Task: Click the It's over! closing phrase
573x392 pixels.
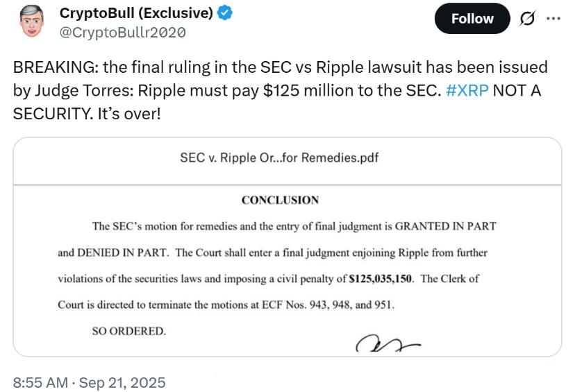Action: [x=129, y=114]
